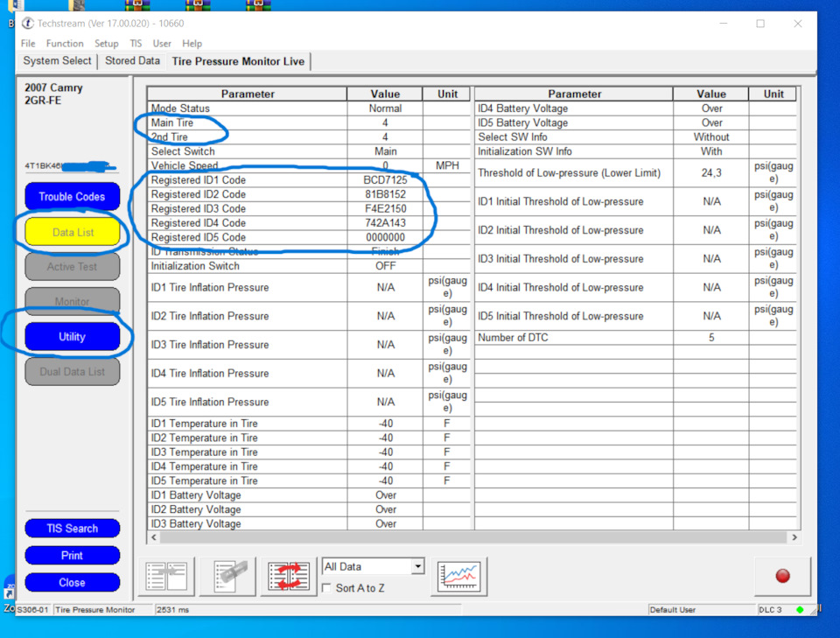Image resolution: width=840 pixels, height=638 pixels.
Task: Open the Help menu
Action: (192, 44)
